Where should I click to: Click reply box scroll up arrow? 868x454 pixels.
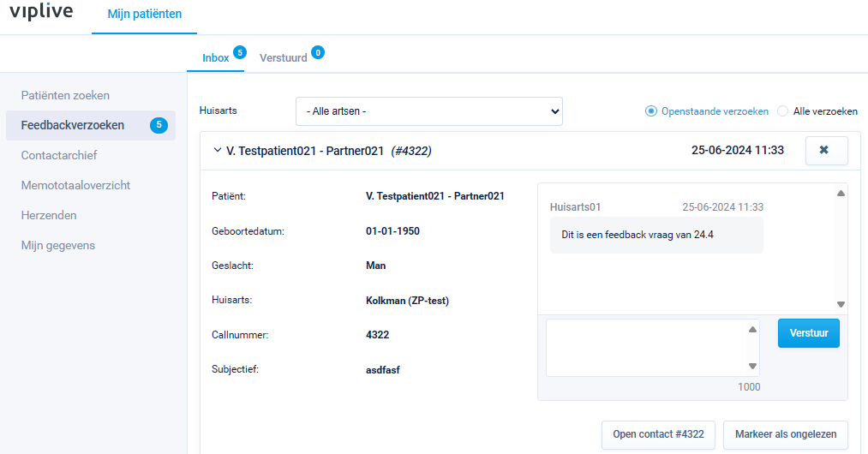pyautogui.click(x=752, y=330)
